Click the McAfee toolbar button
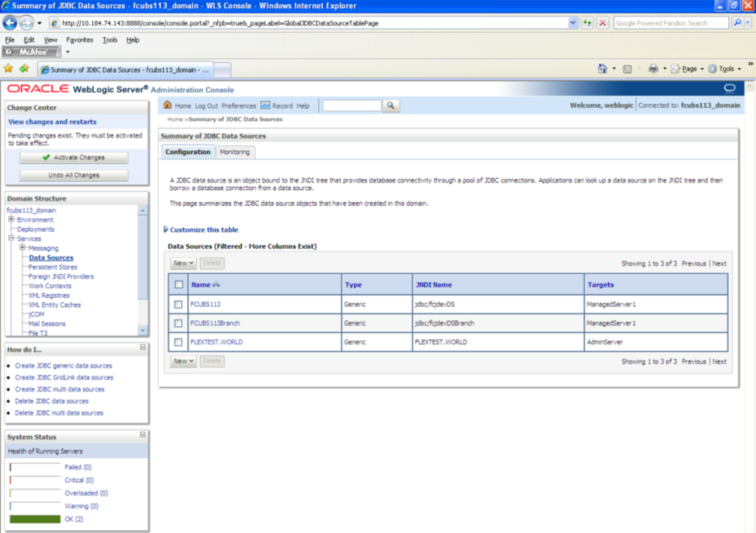 coord(32,52)
